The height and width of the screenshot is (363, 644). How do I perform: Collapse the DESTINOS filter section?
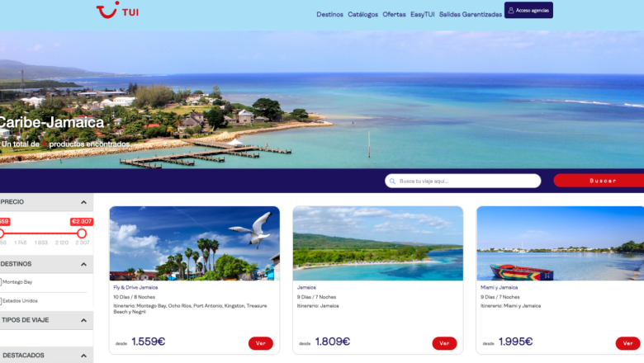coord(83,264)
